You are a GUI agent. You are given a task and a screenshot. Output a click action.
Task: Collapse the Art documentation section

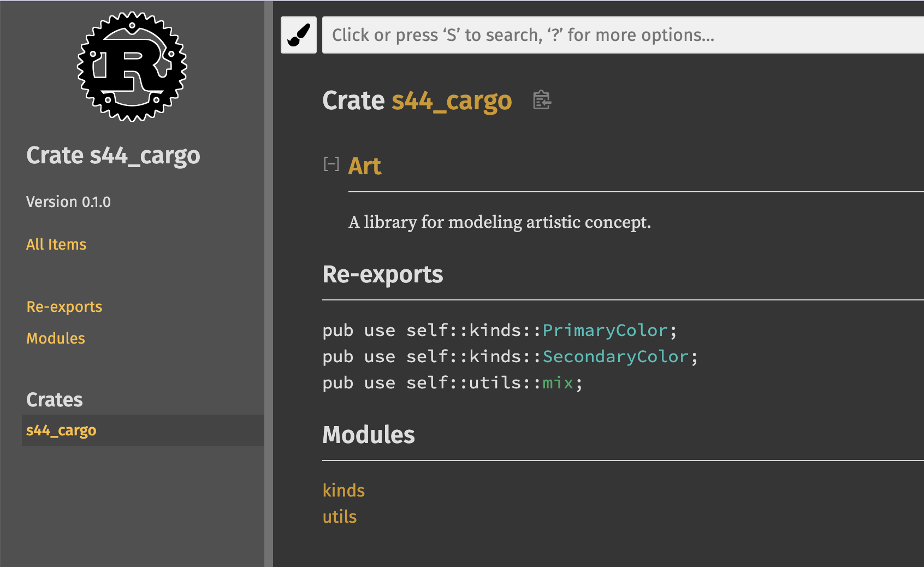click(x=331, y=164)
